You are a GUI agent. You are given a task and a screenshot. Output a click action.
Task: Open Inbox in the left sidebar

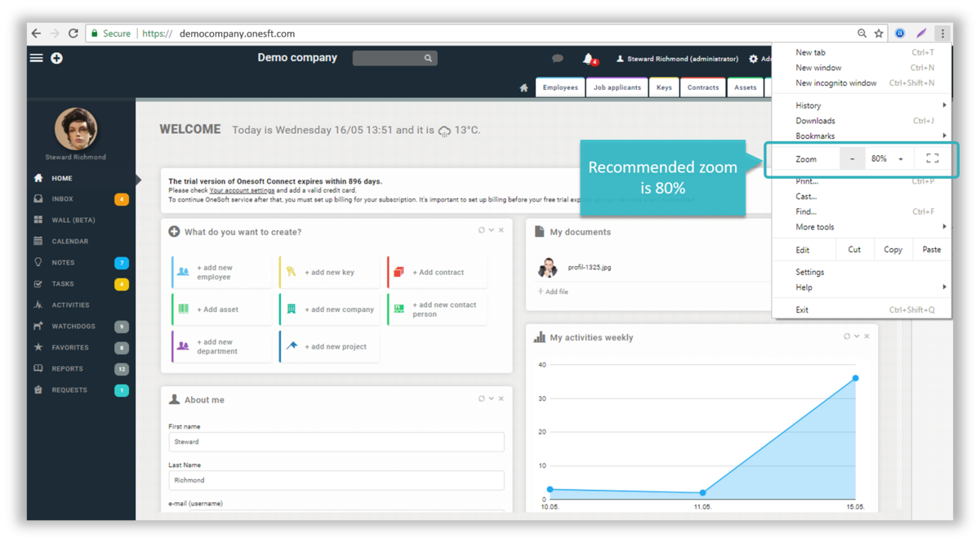(63, 199)
